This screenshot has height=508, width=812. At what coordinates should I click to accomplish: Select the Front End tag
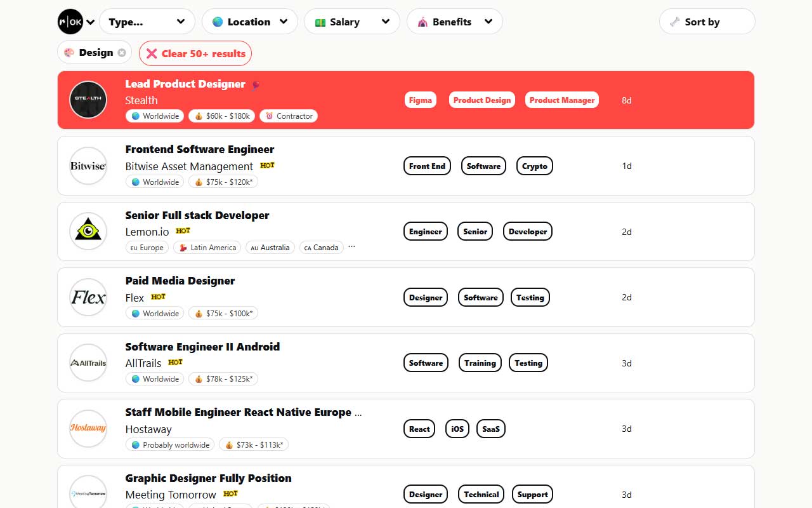(428, 166)
